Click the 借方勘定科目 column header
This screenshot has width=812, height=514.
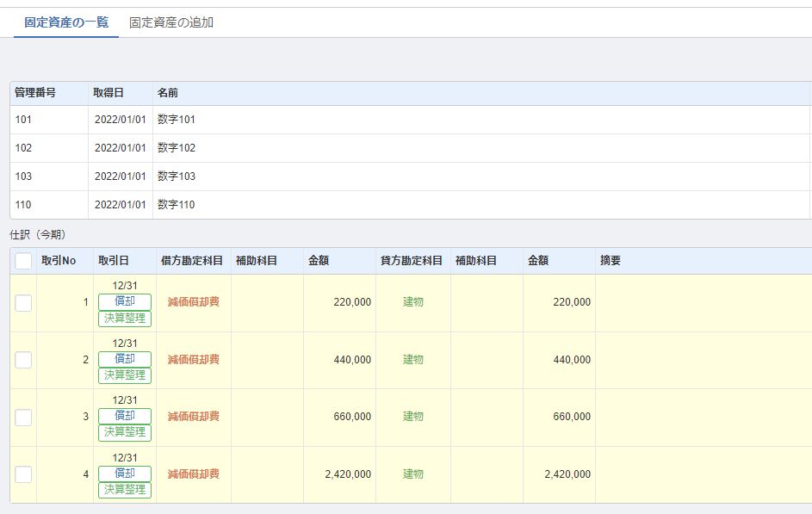[192, 260]
